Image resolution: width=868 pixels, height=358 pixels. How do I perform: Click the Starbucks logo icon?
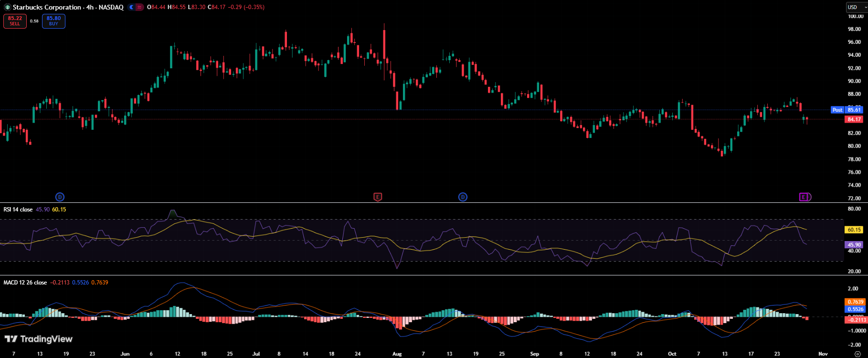pos(7,7)
